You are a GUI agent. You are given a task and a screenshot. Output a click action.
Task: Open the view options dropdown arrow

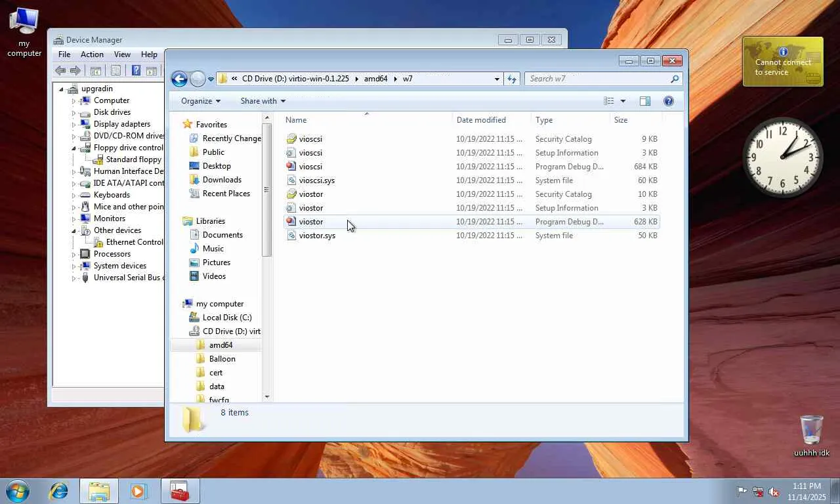point(623,101)
